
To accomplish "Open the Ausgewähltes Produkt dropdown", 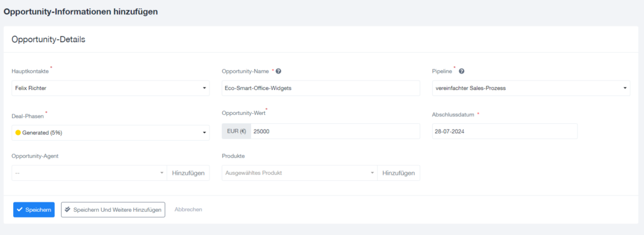I will coord(299,173).
